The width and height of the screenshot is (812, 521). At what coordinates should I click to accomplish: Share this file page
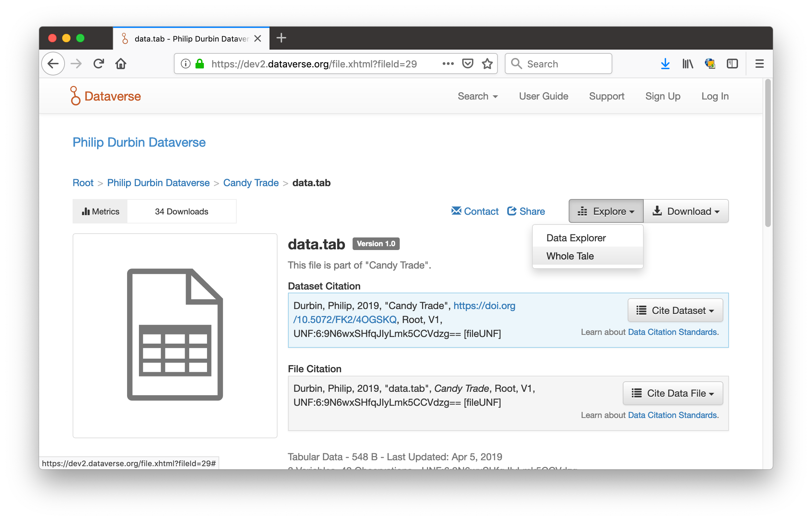click(526, 211)
